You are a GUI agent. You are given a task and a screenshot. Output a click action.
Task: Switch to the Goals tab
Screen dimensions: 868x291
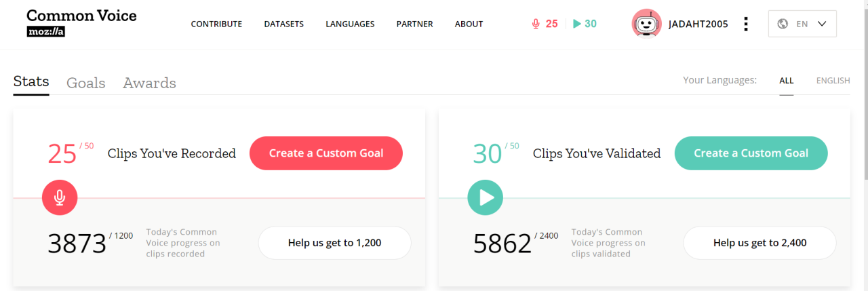point(86,83)
